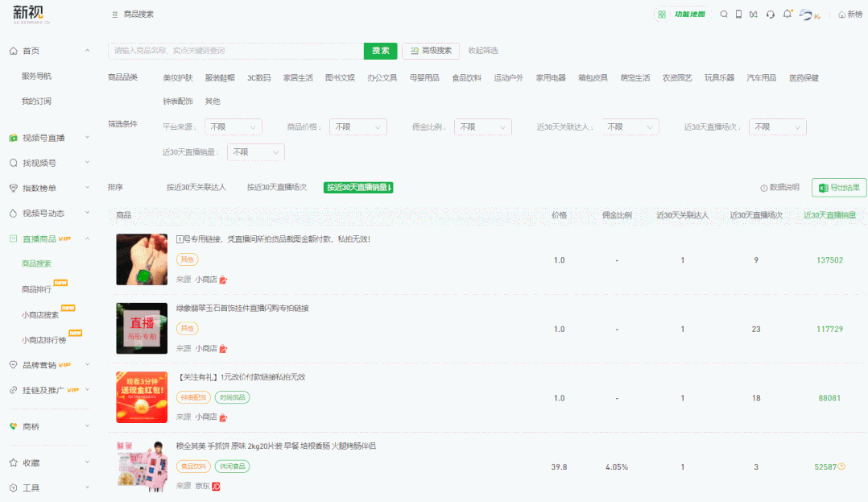Open 小商店排行榜 in sidebar
The height and width of the screenshot is (502, 868).
tap(43, 340)
